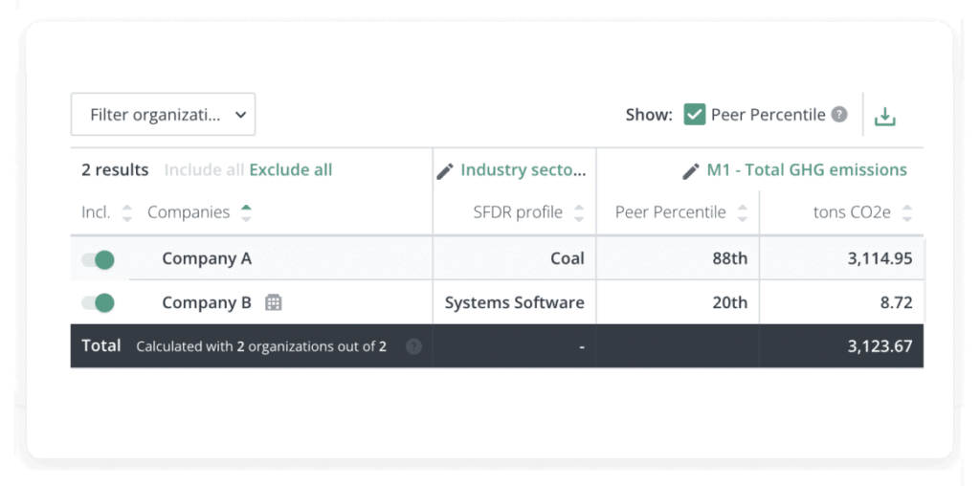Viewport: 980px width, 486px height.
Task: Click the Show: label text
Action: point(649,115)
